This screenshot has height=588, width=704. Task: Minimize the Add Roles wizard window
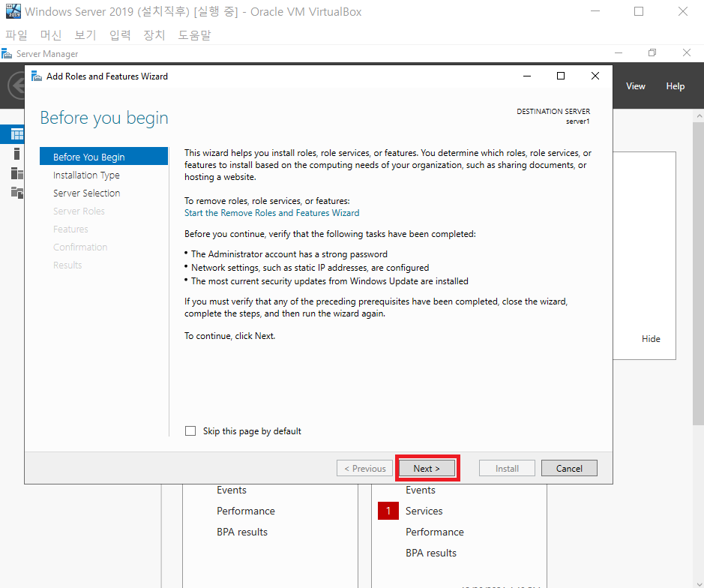(x=527, y=76)
